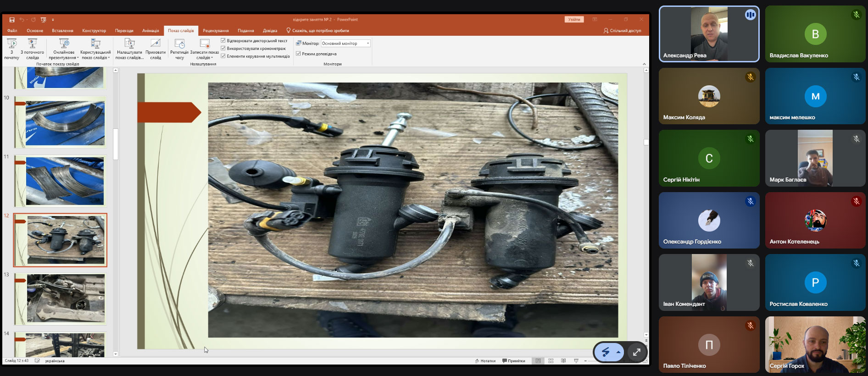Select slide 13 thumbnail in panel
This screenshot has width=868, height=376.
61,299
